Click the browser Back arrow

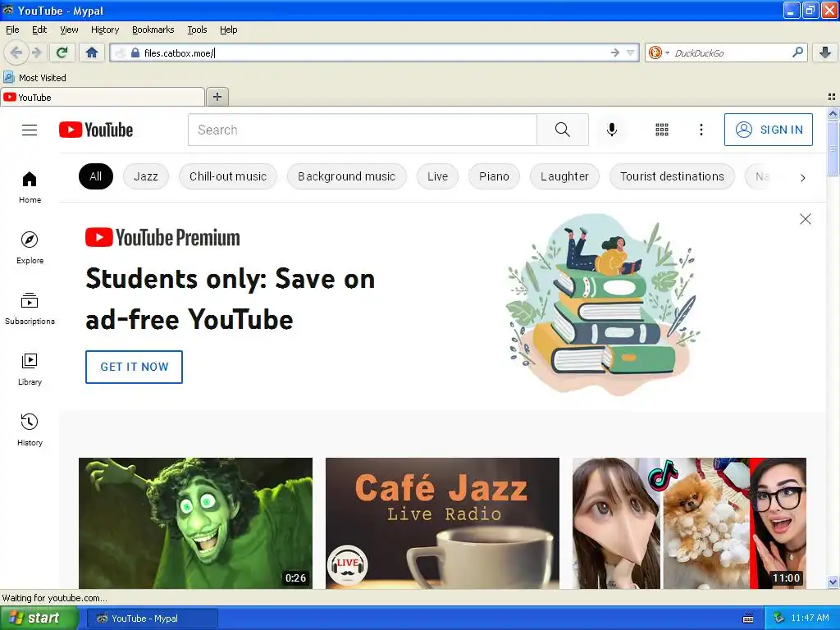pos(16,52)
